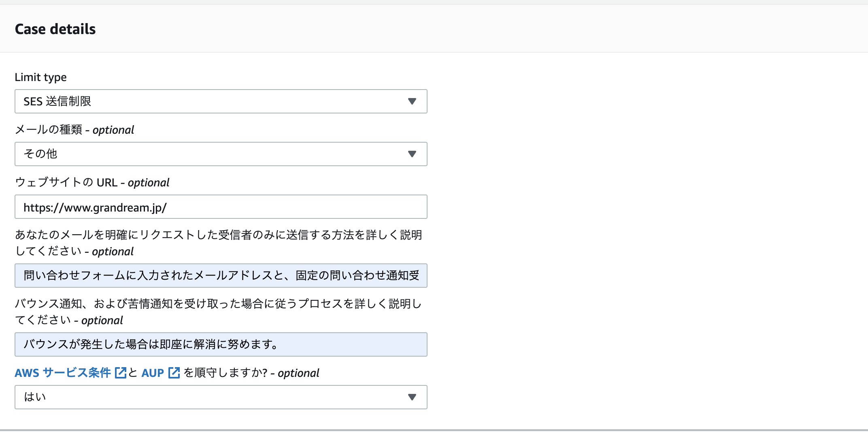Open the AWS サービス条件 link

click(63, 373)
